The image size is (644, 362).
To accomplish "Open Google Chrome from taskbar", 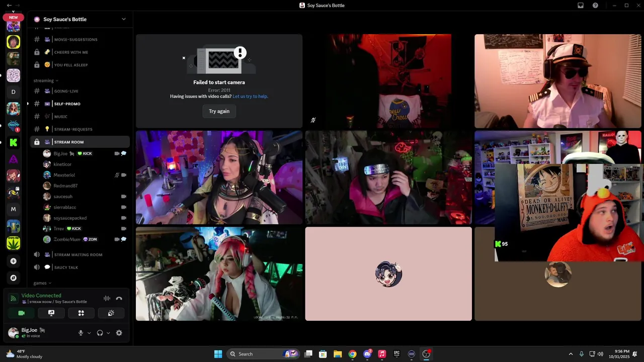I will tap(352, 354).
